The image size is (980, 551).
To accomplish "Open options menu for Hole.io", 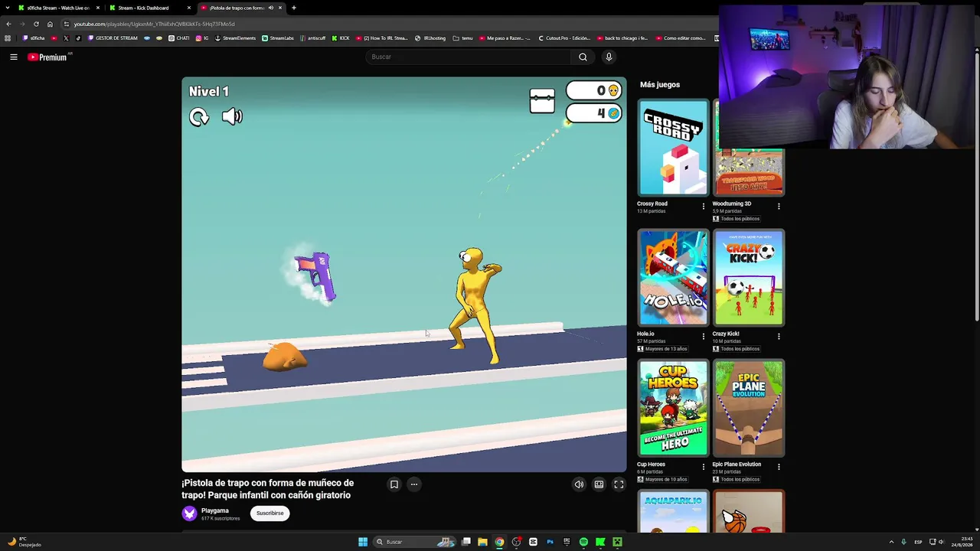I will pyautogui.click(x=704, y=336).
